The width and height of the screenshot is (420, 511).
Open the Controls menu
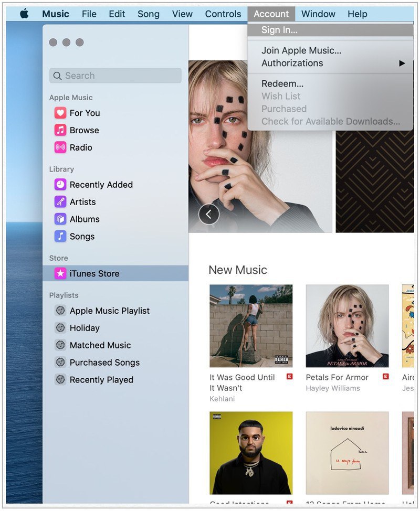tap(223, 14)
